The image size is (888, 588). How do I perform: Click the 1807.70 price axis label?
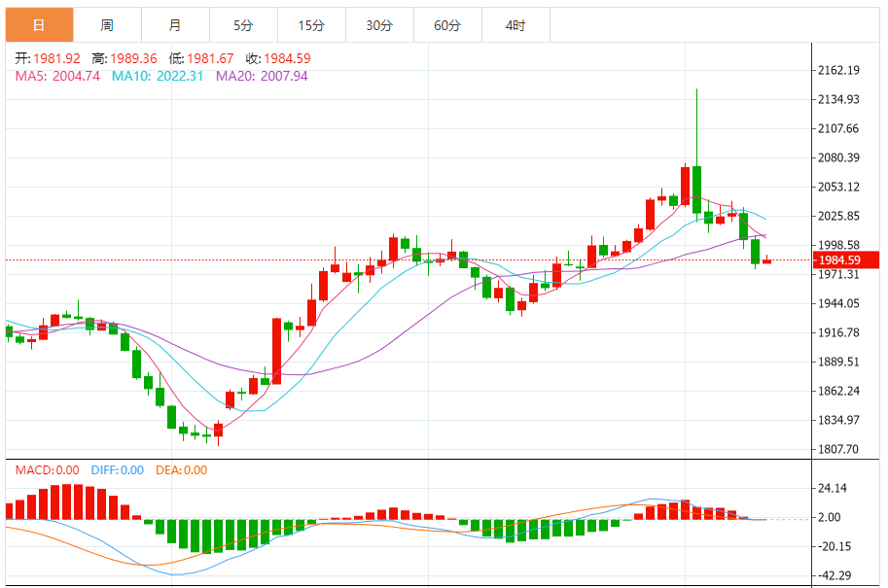tap(838, 449)
